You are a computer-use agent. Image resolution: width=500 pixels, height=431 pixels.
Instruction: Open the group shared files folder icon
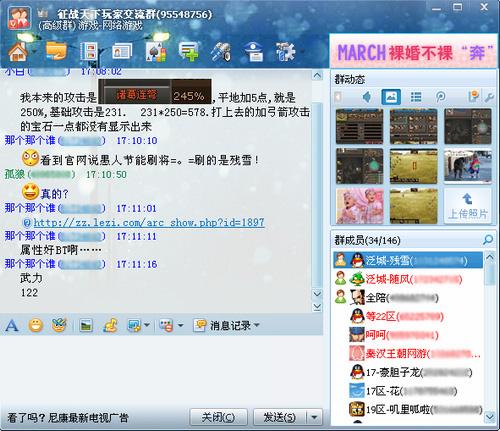[56, 51]
